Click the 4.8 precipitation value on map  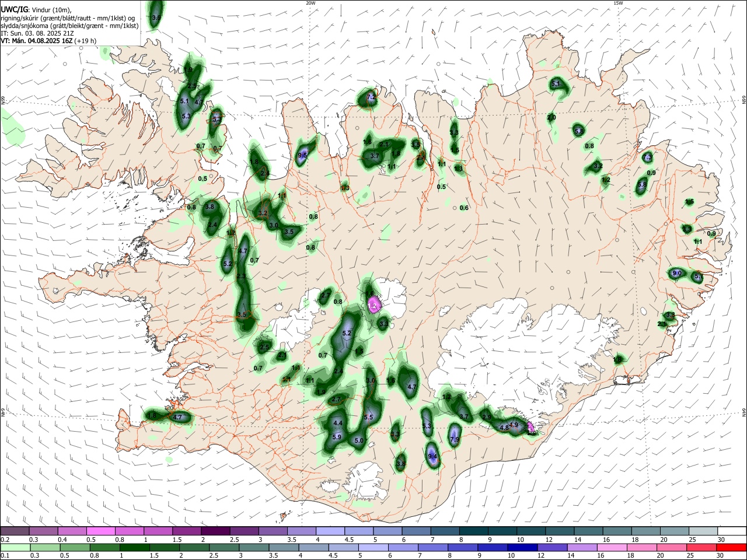pos(504,428)
